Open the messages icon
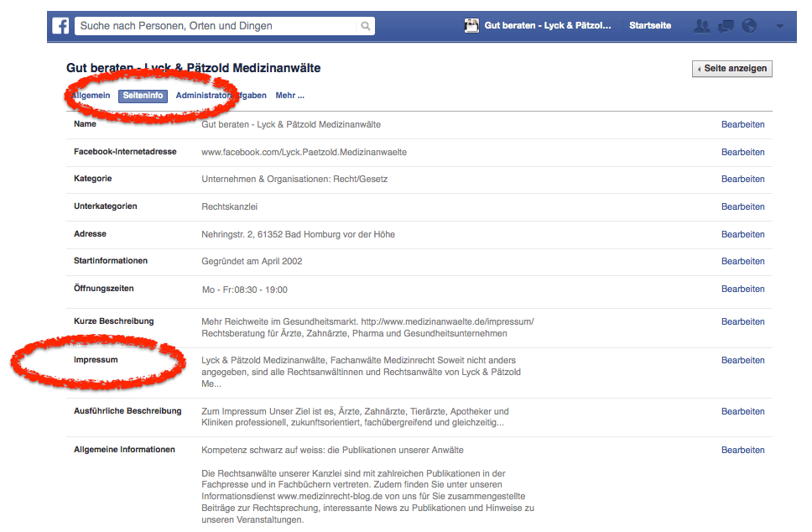The width and height of the screenshot is (812, 532). tap(726, 26)
